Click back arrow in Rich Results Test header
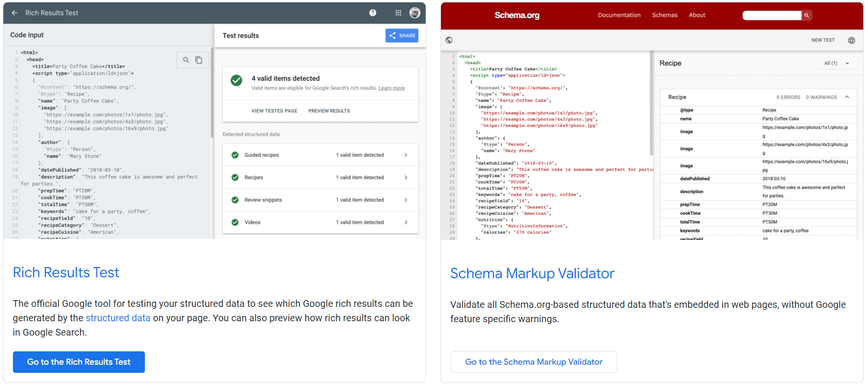Viewport: 868px width, 391px height. point(14,13)
